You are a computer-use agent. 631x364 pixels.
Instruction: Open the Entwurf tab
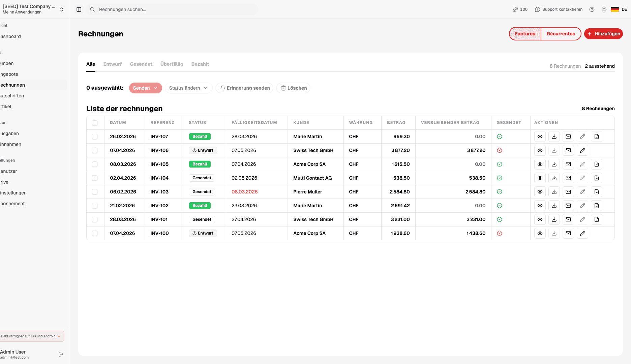click(x=112, y=64)
